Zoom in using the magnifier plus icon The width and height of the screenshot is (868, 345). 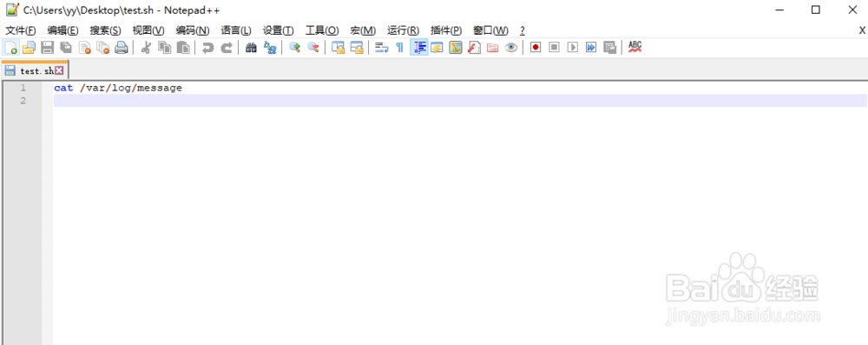pyautogui.click(x=294, y=48)
